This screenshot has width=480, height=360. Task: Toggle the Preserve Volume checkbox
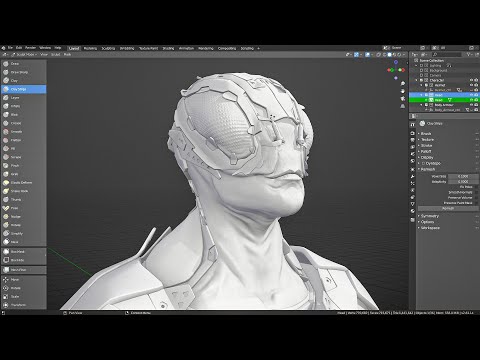[476, 198]
